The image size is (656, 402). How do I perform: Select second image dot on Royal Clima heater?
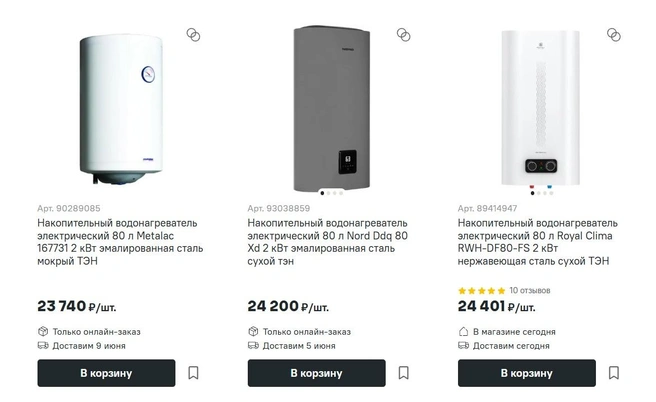538,193
